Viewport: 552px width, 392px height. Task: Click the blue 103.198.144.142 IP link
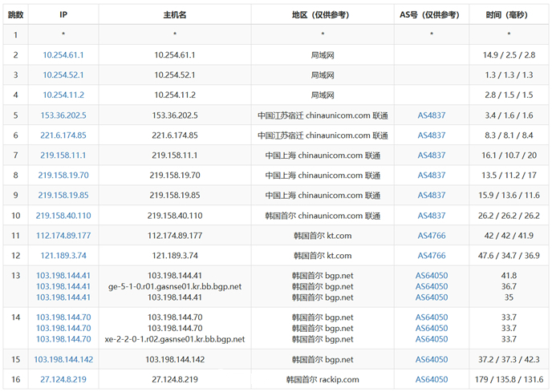(63, 359)
